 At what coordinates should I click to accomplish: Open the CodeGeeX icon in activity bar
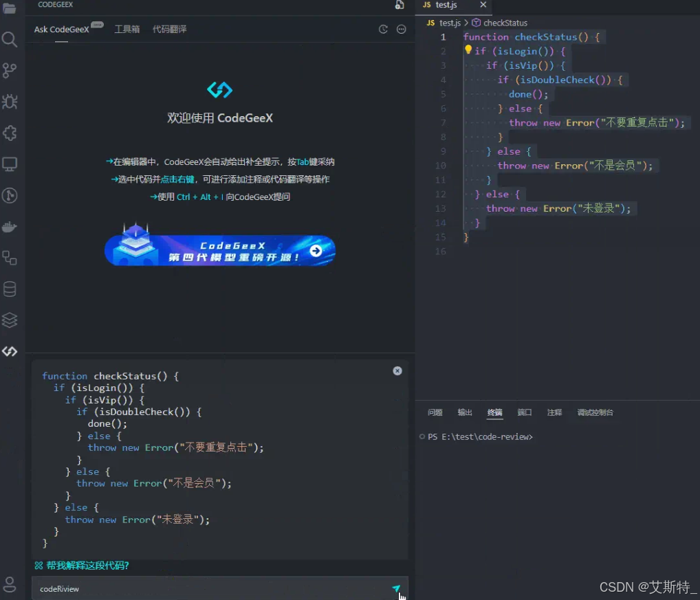(x=10, y=351)
